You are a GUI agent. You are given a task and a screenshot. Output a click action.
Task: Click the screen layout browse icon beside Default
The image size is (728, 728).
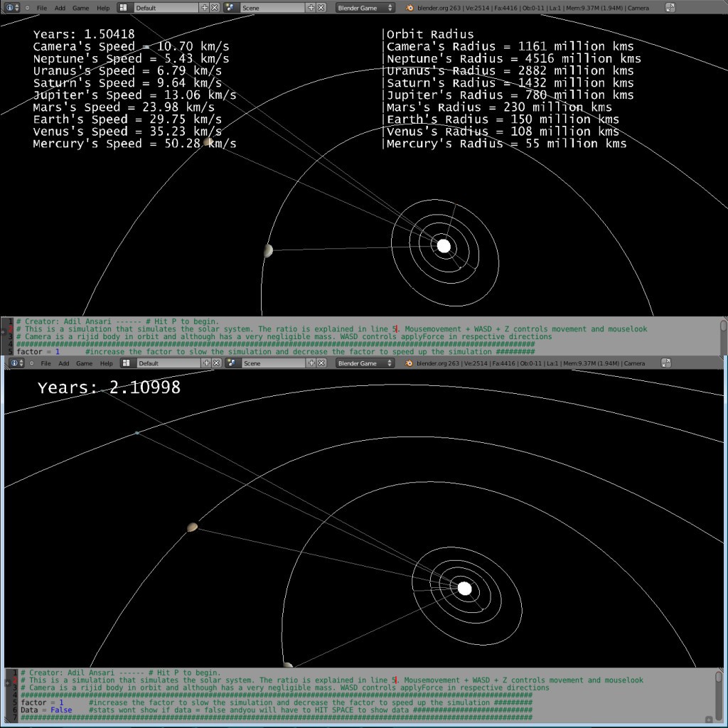(x=123, y=8)
